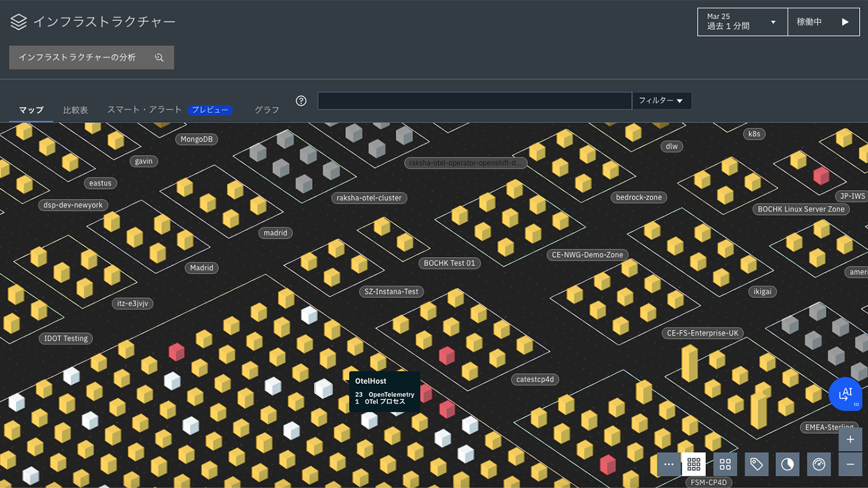Open the スマート・アラート tab

[x=144, y=110]
